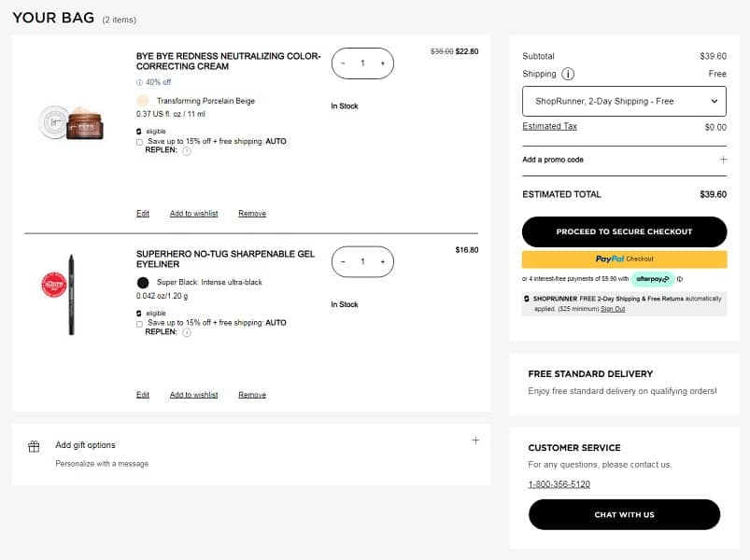Expand Add gift options with plus sign

pyautogui.click(x=475, y=441)
